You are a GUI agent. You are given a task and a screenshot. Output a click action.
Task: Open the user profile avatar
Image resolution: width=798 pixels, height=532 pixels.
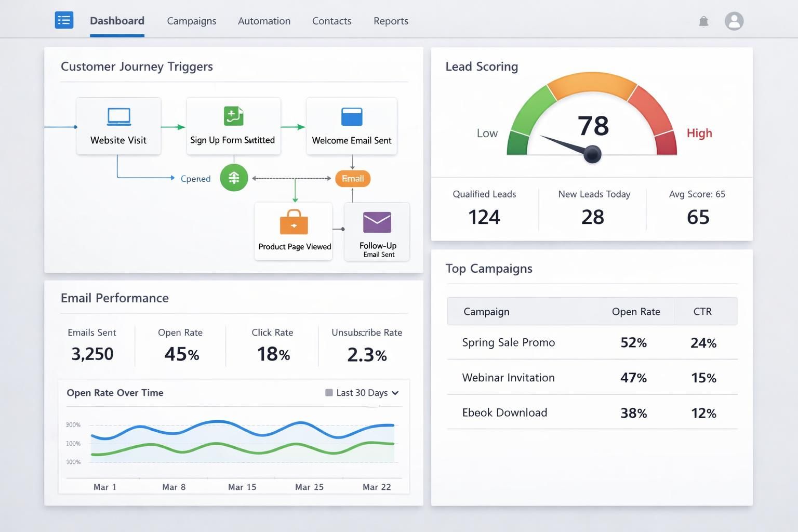pos(734,21)
